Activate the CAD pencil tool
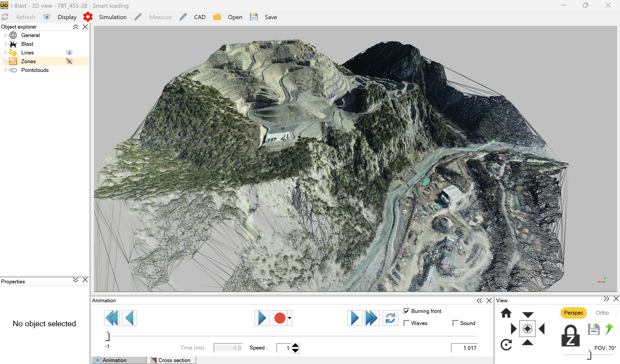Screen dimensions: 620x364 pos(183,17)
